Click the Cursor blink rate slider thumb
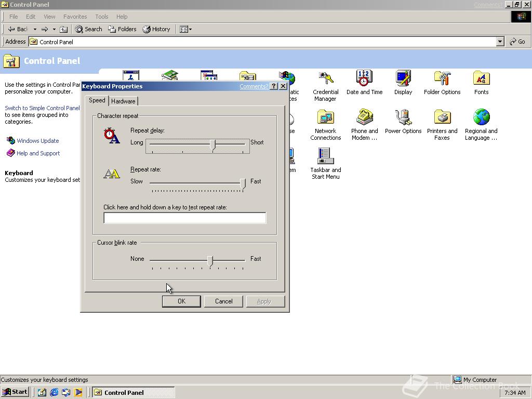Viewport: 532px width, 399px height. pos(210,261)
